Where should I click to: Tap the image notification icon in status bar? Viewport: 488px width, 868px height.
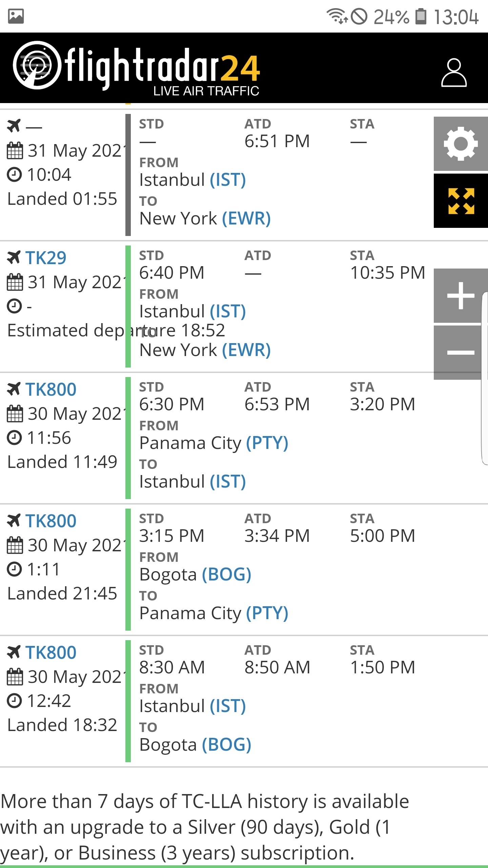click(16, 16)
